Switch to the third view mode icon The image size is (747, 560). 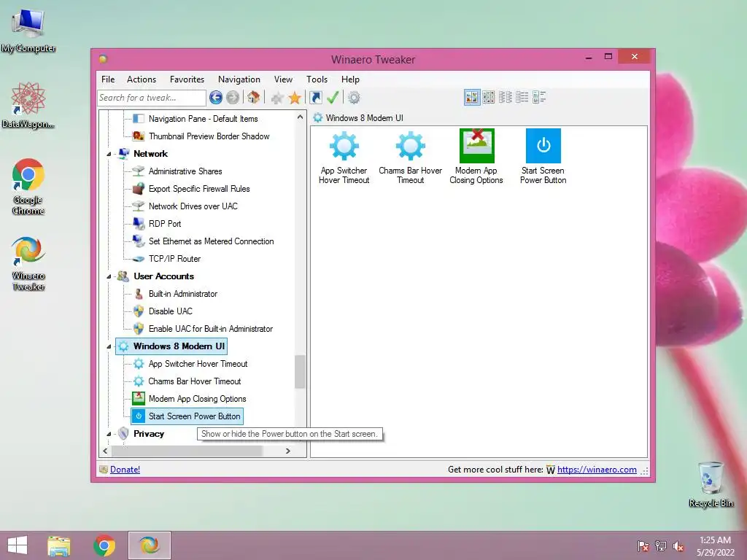click(x=506, y=98)
